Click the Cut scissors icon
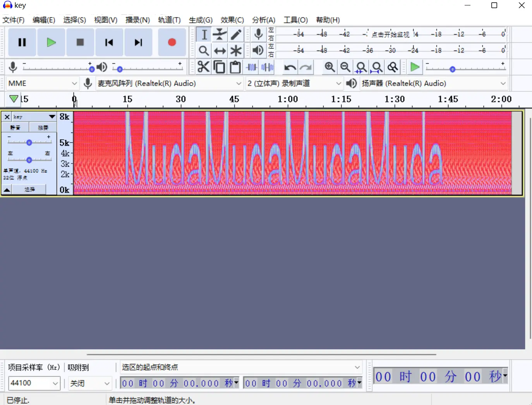Screen dimensions: 532x405 tap(203, 67)
